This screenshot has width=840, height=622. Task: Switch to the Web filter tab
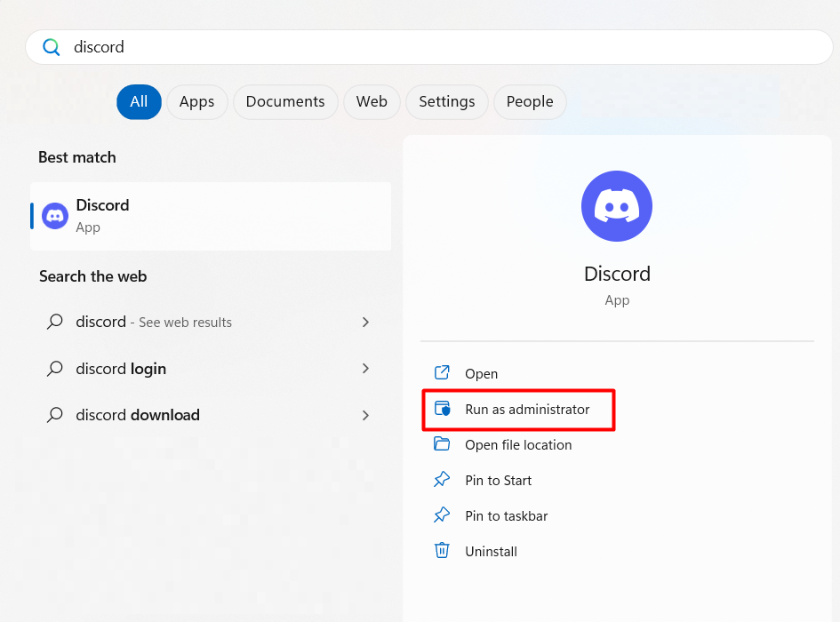coord(372,102)
